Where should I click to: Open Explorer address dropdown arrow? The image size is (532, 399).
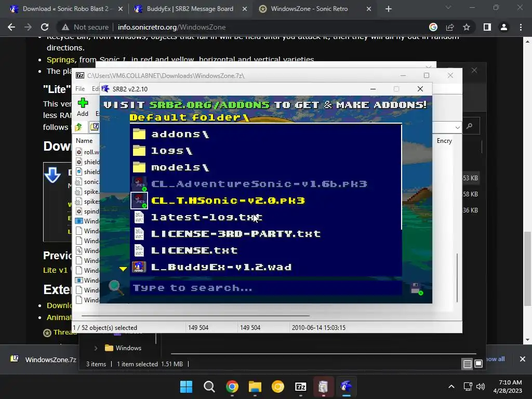pyautogui.click(x=457, y=128)
